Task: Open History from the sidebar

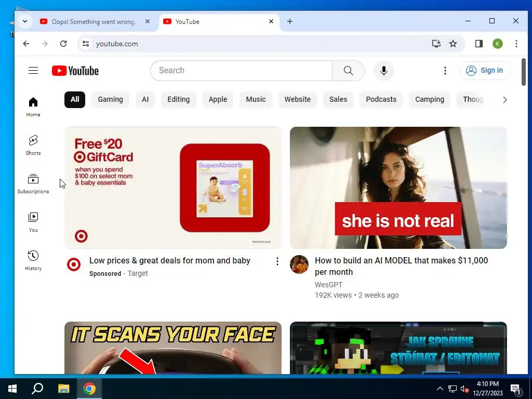Action: pyautogui.click(x=33, y=261)
